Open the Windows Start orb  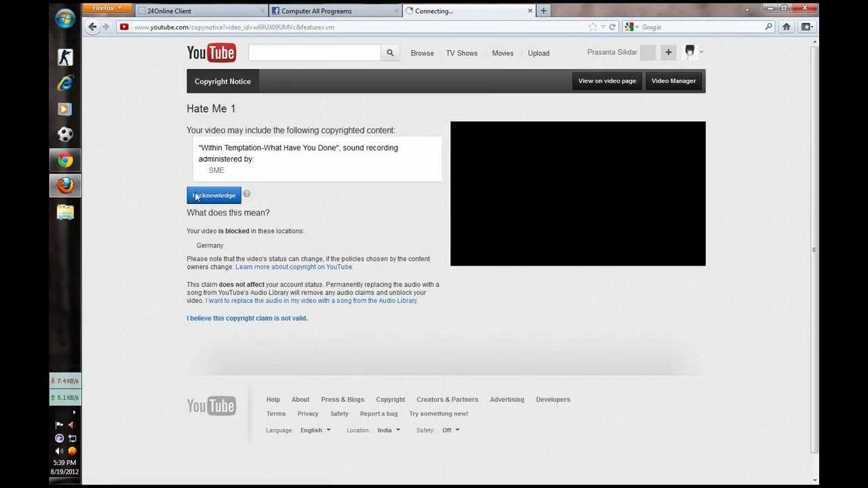pyautogui.click(x=65, y=19)
